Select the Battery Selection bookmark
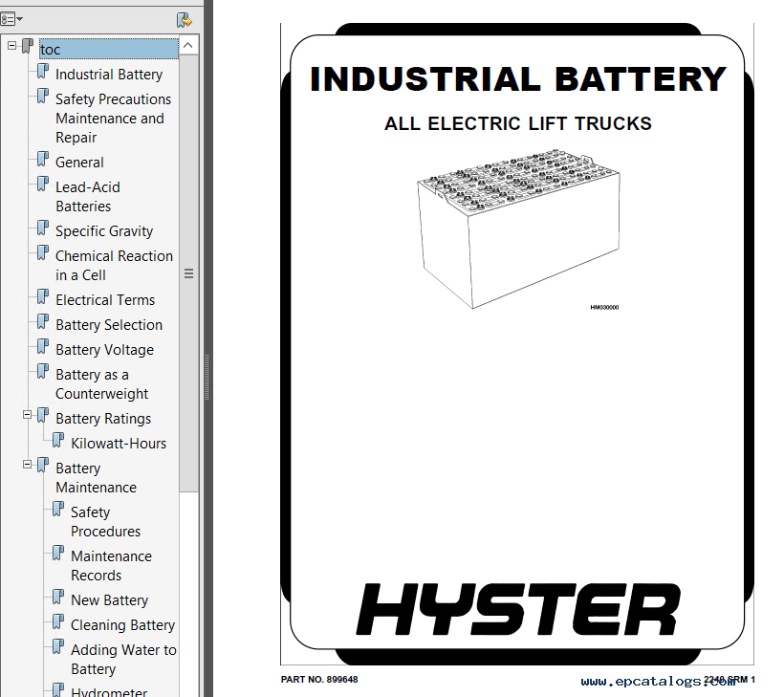 tap(108, 325)
